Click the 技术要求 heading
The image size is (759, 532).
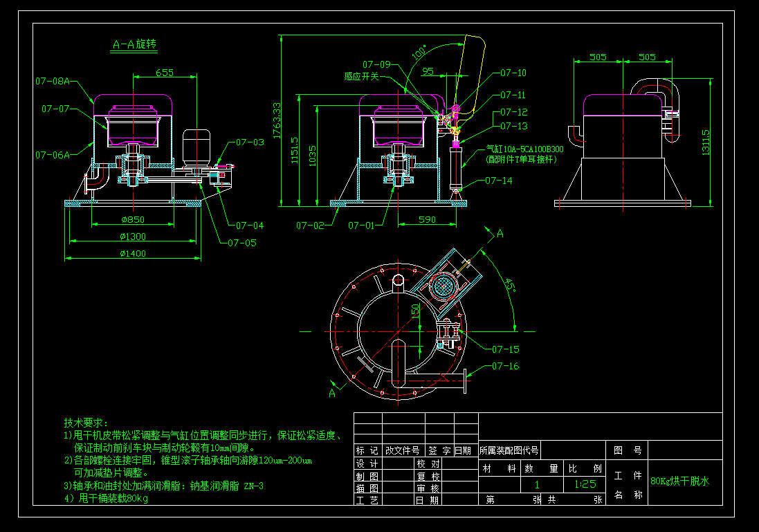(86, 423)
